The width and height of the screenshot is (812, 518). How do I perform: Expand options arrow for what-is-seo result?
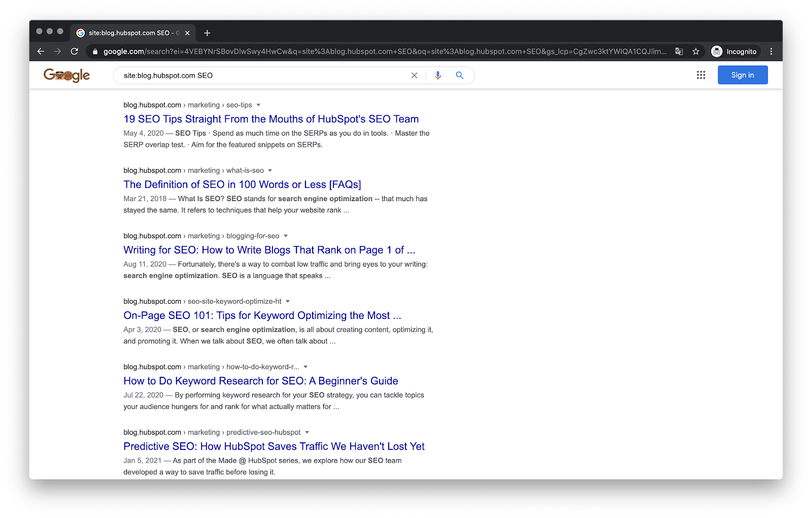click(270, 171)
